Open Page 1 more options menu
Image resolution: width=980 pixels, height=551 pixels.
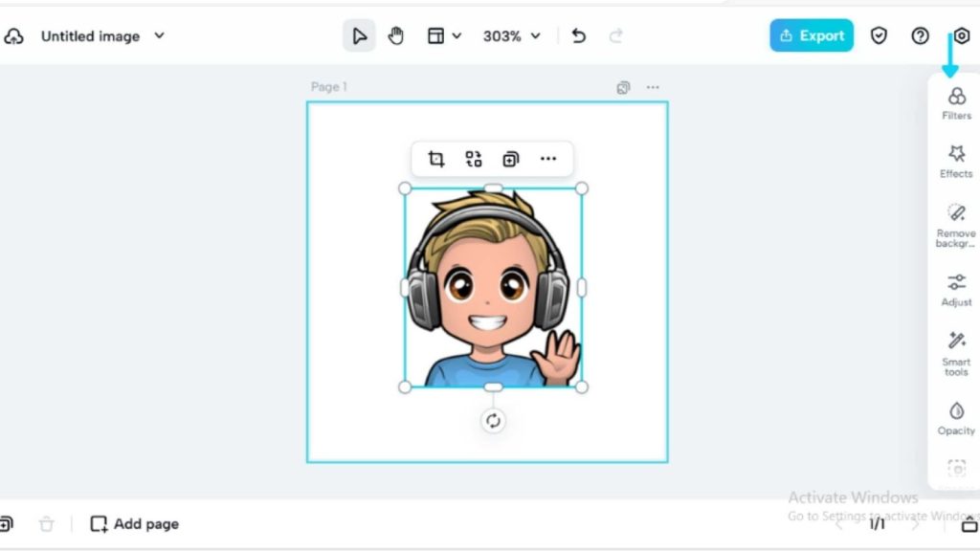coord(653,87)
